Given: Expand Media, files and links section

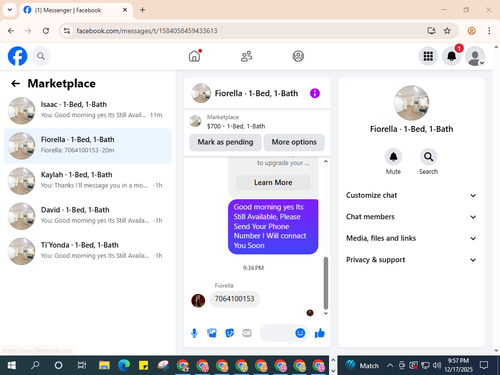Looking at the screenshot, I should 411,238.
